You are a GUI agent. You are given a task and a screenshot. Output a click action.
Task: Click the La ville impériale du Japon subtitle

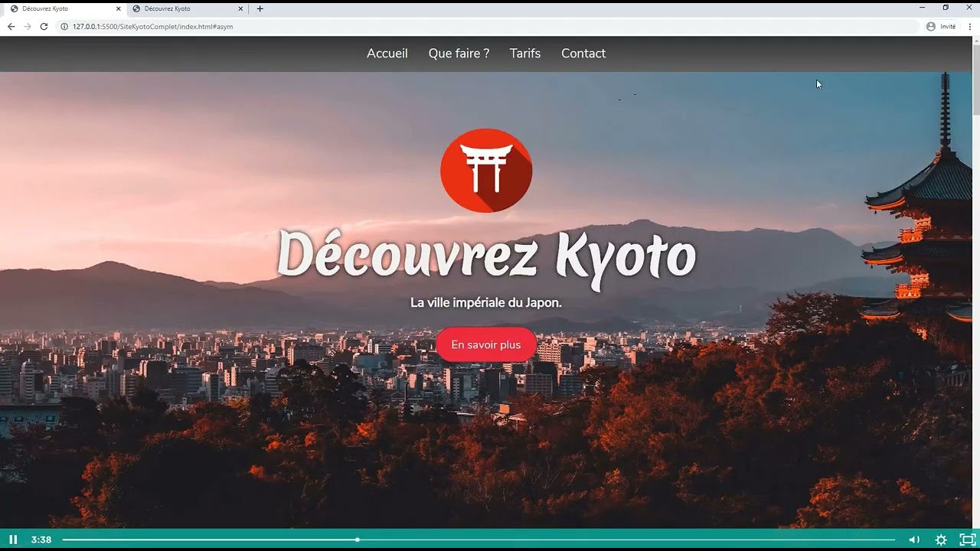tap(486, 303)
